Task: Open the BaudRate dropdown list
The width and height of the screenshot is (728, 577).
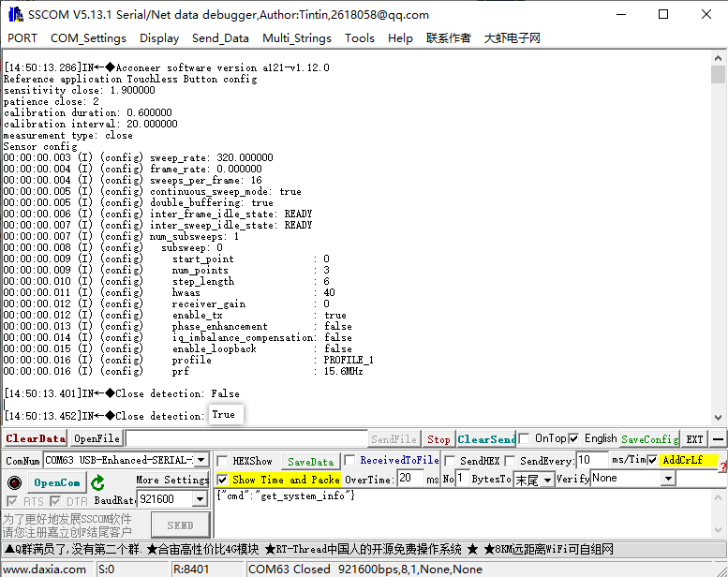Action: point(201,500)
